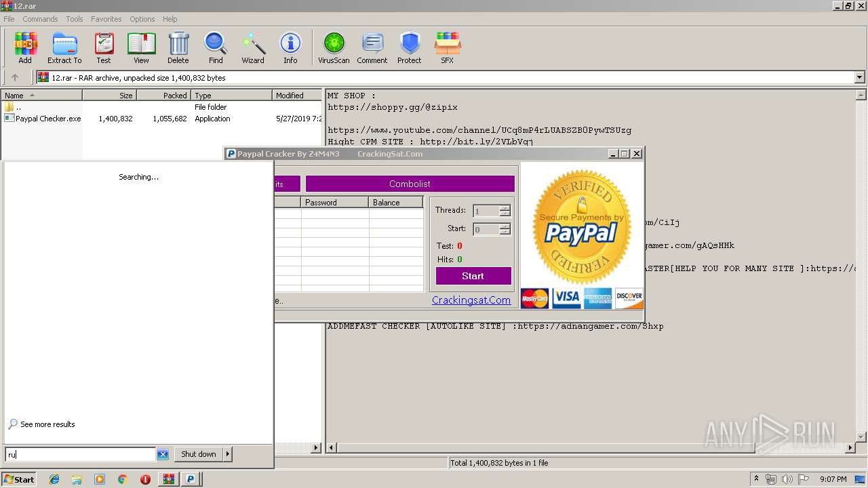Show hidden tray icons arrow

(x=755, y=479)
